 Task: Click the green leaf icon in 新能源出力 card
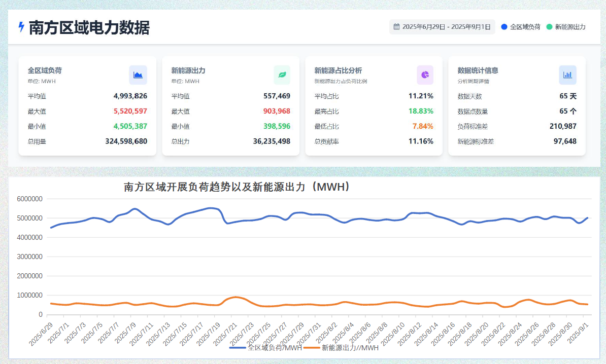(282, 75)
